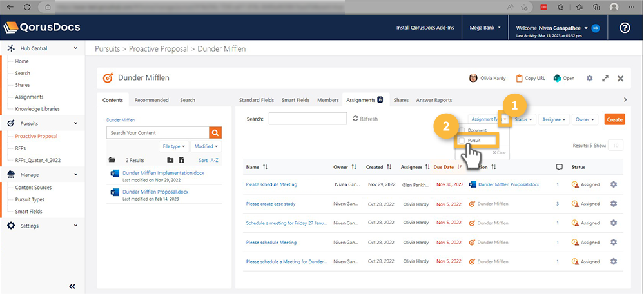The width and height of the screenshot is (644, 298).
Task: Check the Pursuit assignment type checkbox
Action: tap(462, 141)
